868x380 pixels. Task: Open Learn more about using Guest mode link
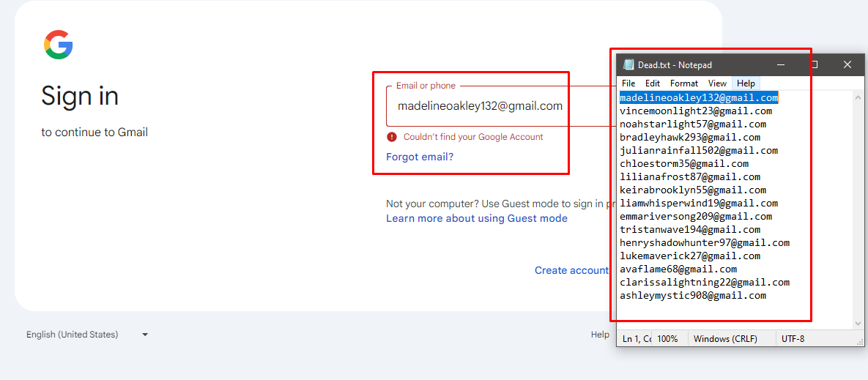pos(477,218)
